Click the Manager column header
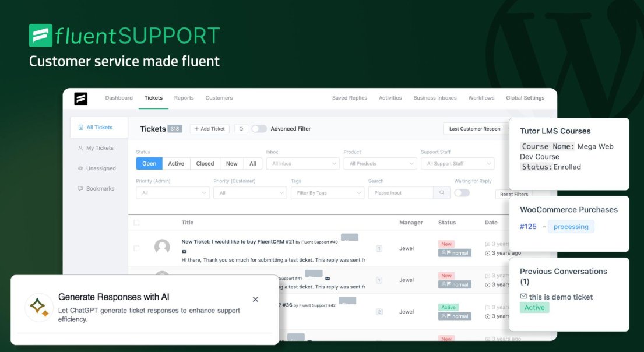This screenshot has width=644, height=352. pos(411,223)
